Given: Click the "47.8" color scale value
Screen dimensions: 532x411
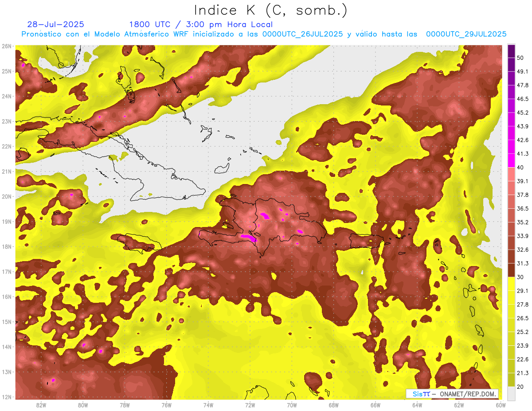Looking at the screenshot, I should (x=522, y=85).
